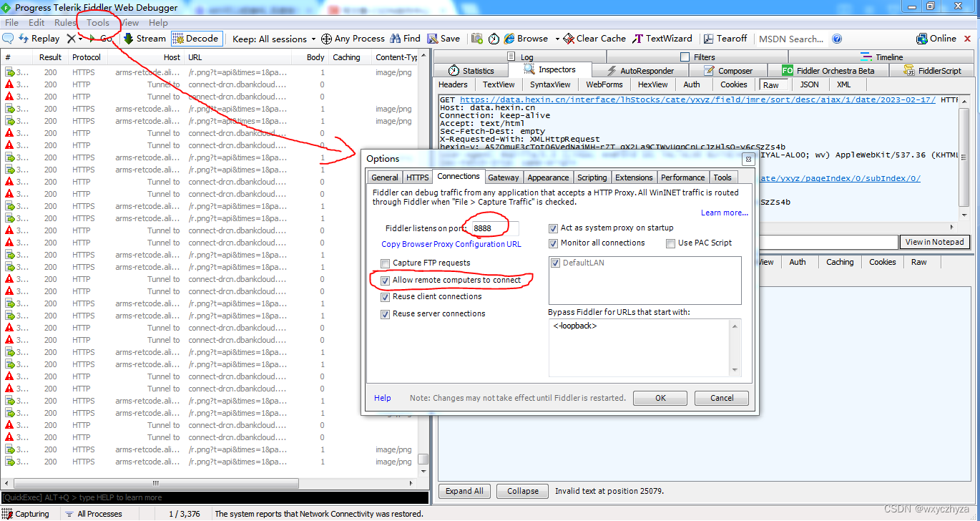The image size is (980, 521).
Task: Click the Learn more link
Action: (725, 213)
